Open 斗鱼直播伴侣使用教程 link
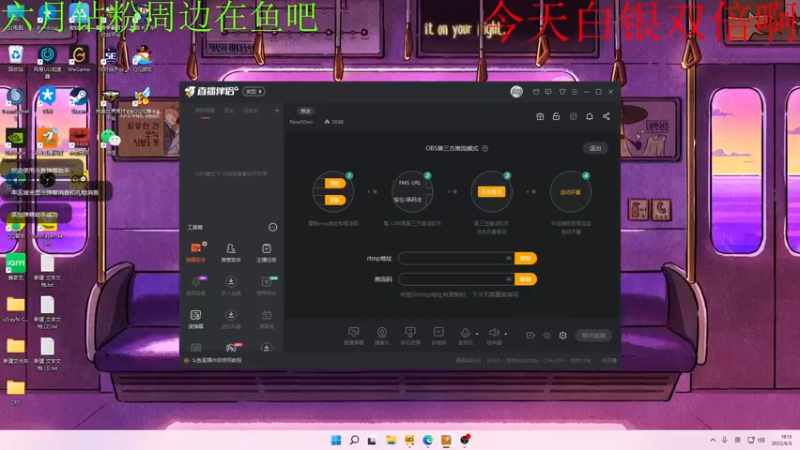Screen dimensions: 800x450 point(216,360)
